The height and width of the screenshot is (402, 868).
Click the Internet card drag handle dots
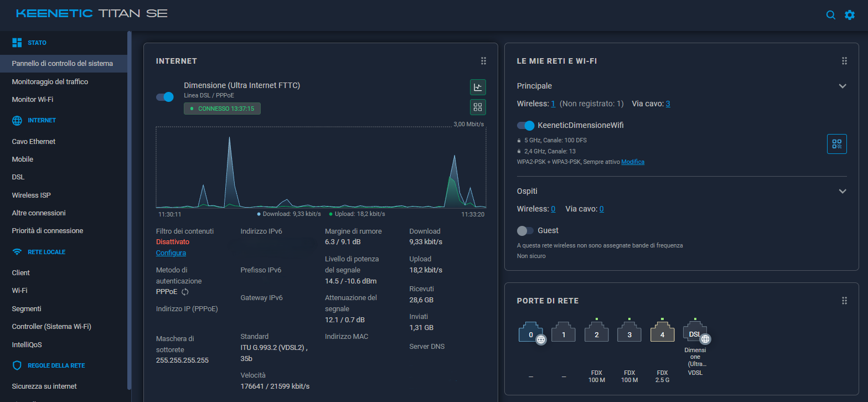pyautogui.click(x=483, y=61)
